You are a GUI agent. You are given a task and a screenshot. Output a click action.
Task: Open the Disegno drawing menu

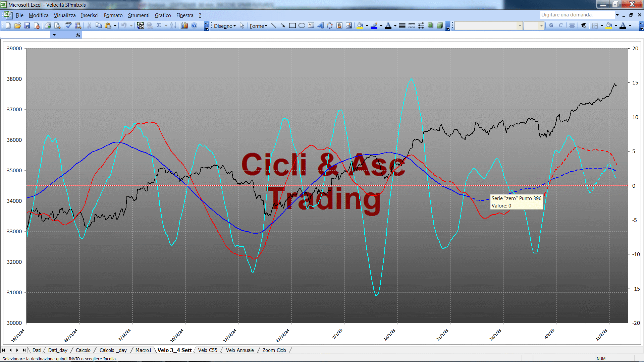pyautogui.click(x=225, y=26)
